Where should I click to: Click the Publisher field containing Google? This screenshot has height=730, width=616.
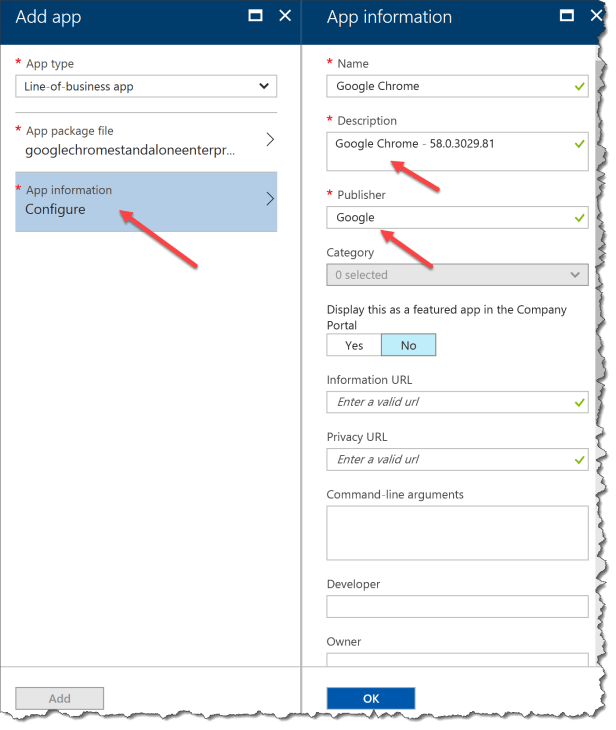coord(457,217)
